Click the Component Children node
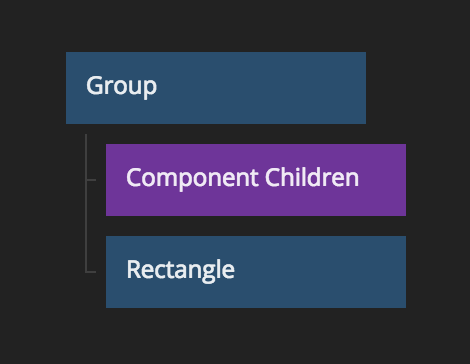The width and height of the screenshot is (470, 364). (256, 180)
